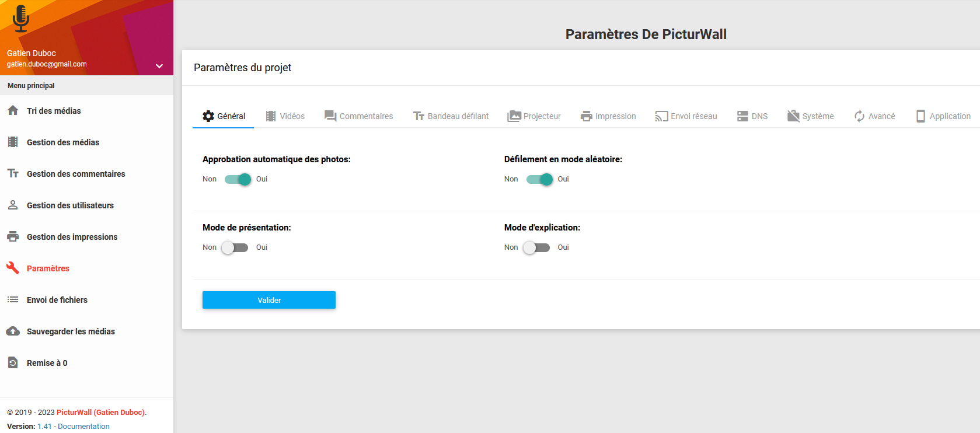This screenshot has height=433, width=980.
Task: Open the Envoi réseau tab
Action: pos(686,116)
